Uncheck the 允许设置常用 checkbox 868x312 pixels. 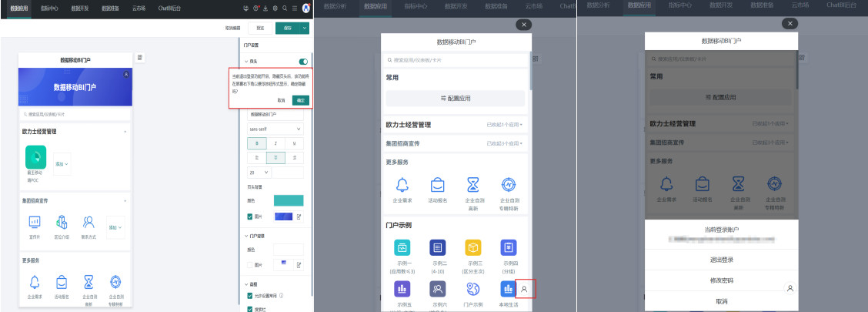250,296
